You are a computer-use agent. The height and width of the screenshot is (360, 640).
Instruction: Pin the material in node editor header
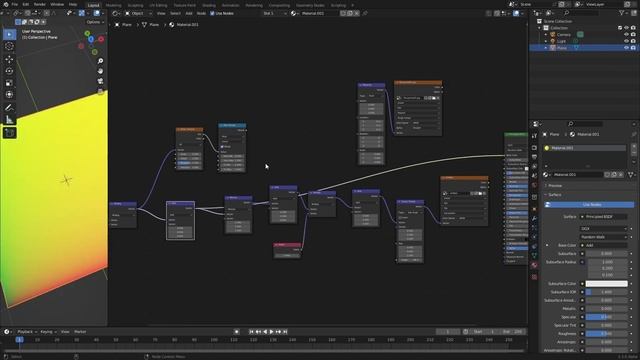(365, 13)
